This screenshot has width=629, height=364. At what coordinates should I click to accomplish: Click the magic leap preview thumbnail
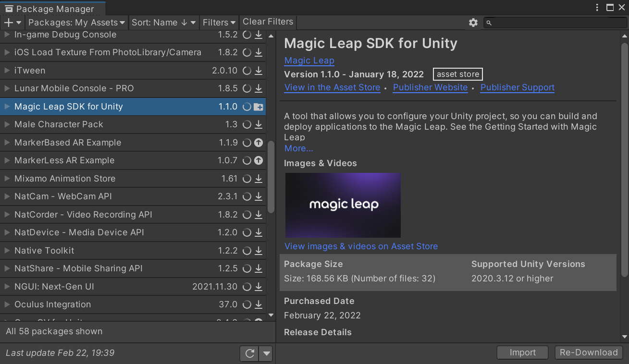coord(343,205)
